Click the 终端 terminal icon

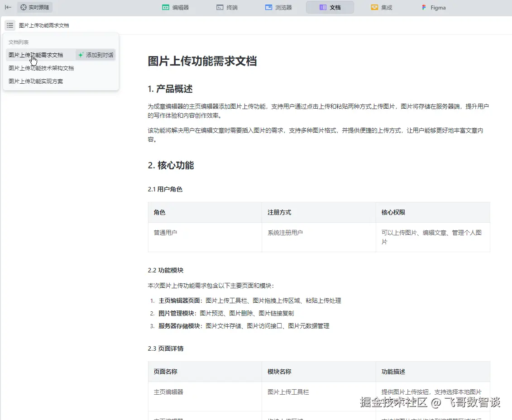point(220,7)
